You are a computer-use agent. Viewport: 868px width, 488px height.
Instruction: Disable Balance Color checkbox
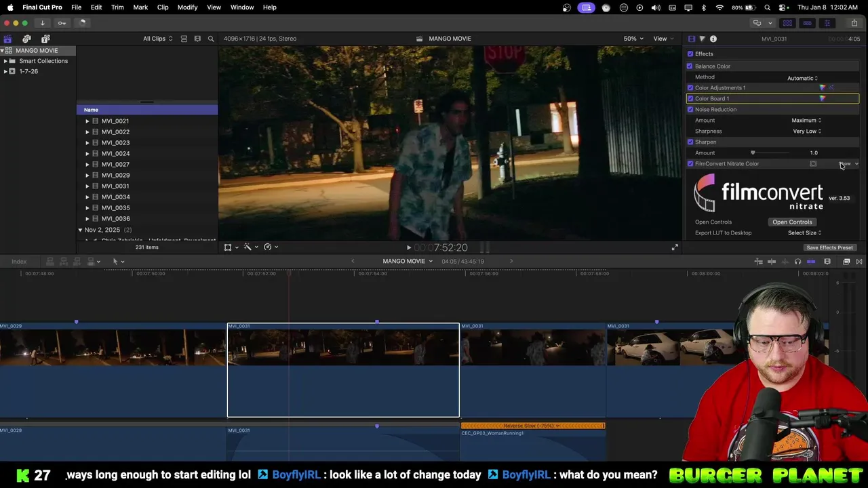[690, 66]
